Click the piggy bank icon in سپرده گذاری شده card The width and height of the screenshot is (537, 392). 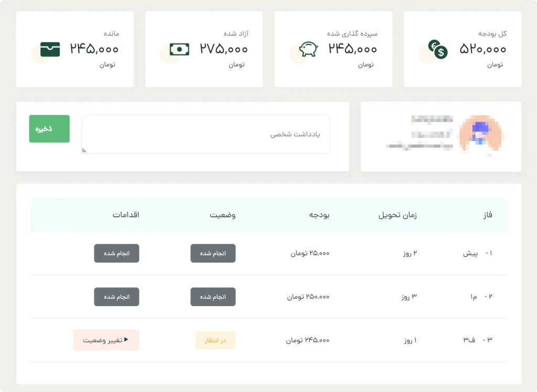pyautogui.click(x=308, y=49)
